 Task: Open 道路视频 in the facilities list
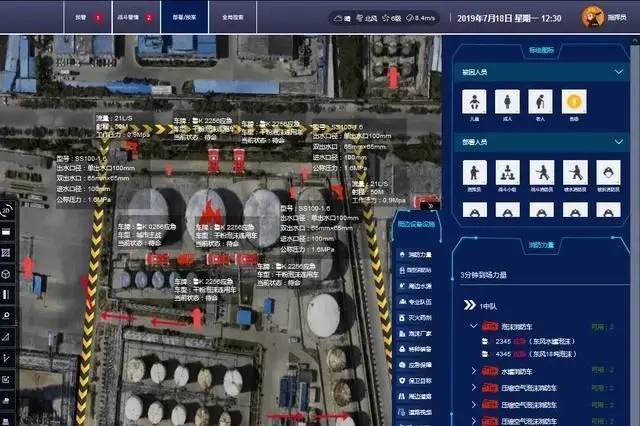[x=415, y=412]
